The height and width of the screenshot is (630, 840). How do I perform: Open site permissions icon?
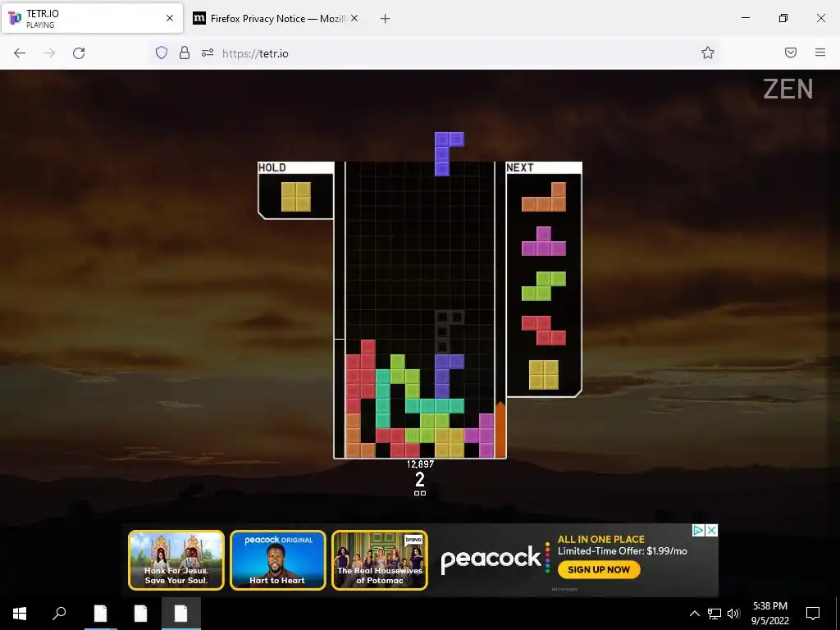(208, 52)
